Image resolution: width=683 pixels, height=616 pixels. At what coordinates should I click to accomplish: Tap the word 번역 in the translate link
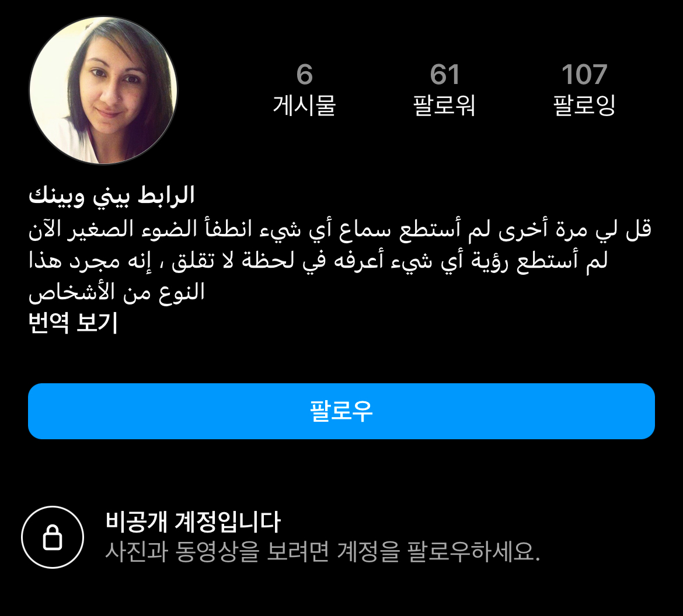tap(49, 323)
